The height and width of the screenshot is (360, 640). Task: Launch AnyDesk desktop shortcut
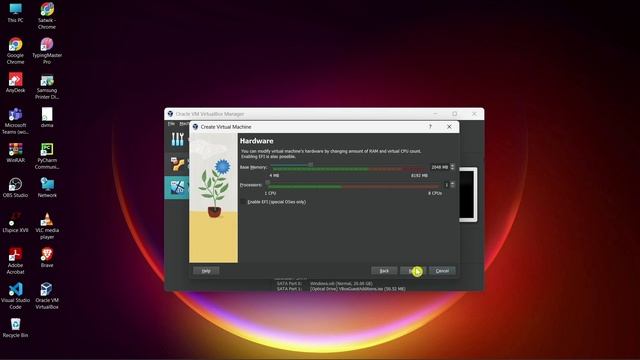[16, 82]
